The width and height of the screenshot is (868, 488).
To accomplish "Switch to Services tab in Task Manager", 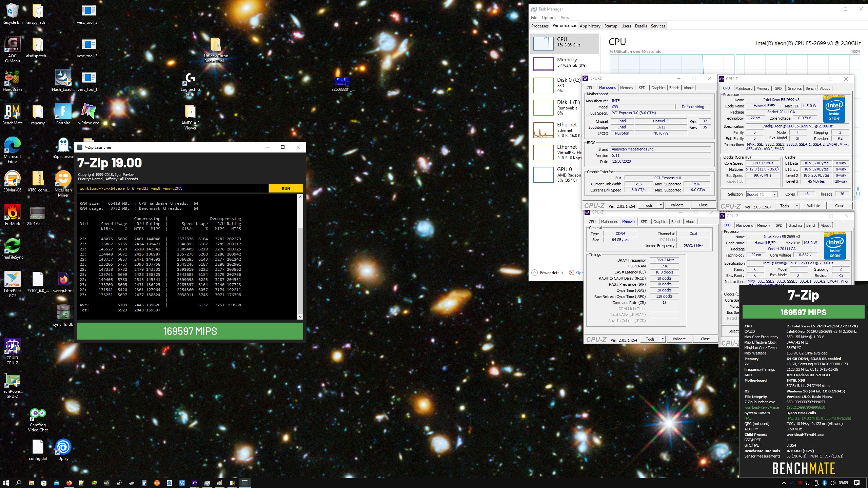I will pos(658,26).
